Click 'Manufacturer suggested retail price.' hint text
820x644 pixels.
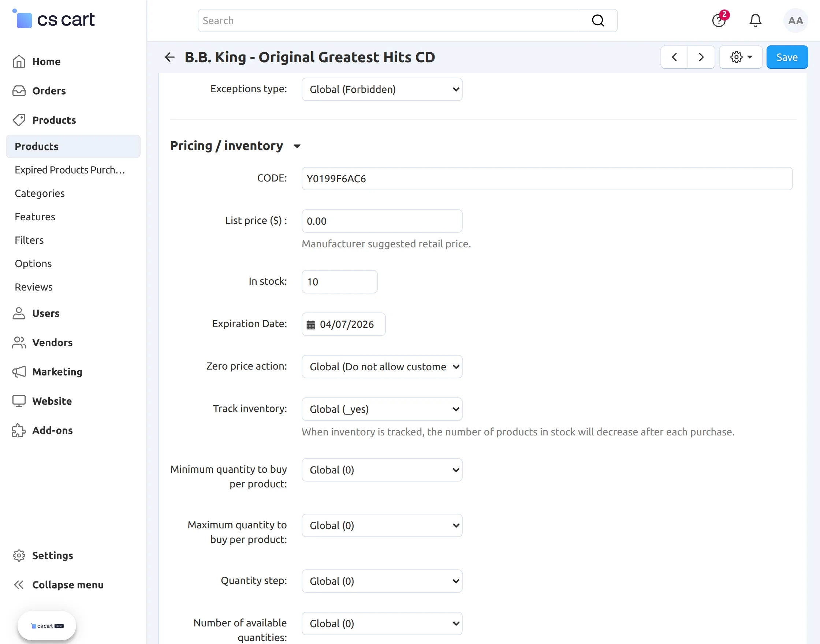[386, 244]
